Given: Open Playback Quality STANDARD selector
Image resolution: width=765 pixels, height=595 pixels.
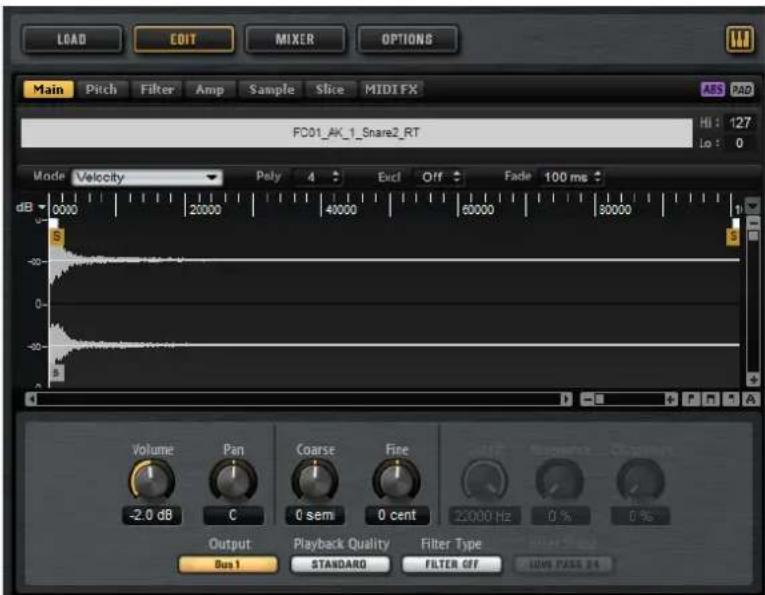Looking at the screenshot, I should point(340,564).
